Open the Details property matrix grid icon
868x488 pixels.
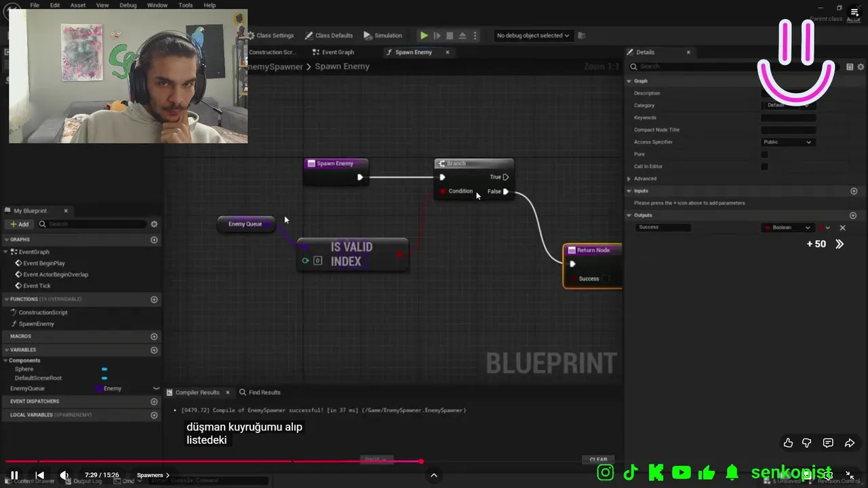click(850, 67)
